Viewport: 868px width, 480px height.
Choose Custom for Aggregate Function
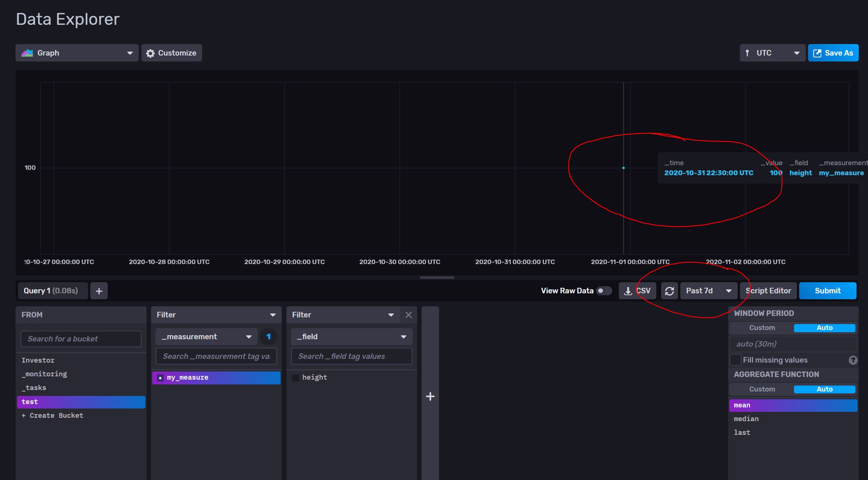[x=762, y=389]
